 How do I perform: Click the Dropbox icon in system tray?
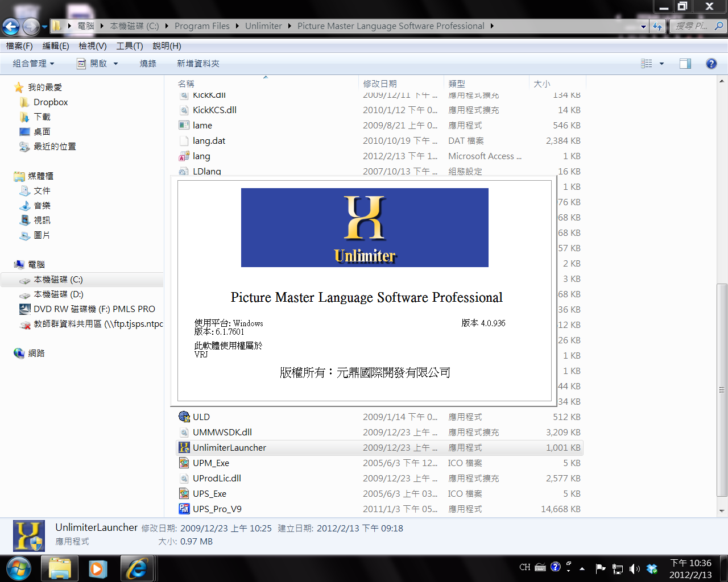652,568
